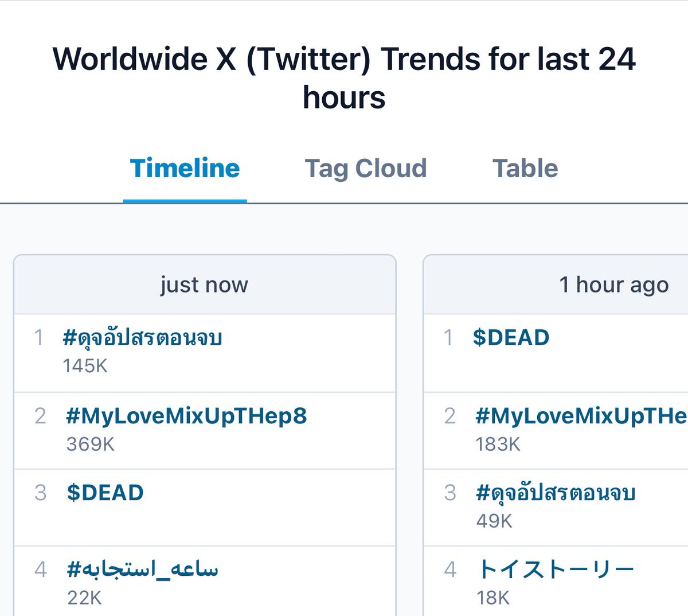The width and height of the screenshot is (688, 616).
Task: Click the 22K tweet count
Action: point(84,598)
